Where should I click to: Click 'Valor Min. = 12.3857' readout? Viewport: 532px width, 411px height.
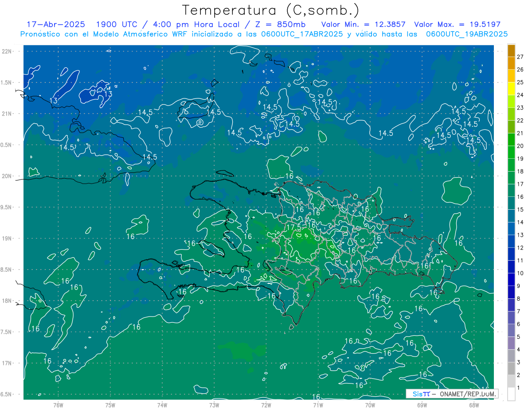pyautogui.click(x=364, y=24)
